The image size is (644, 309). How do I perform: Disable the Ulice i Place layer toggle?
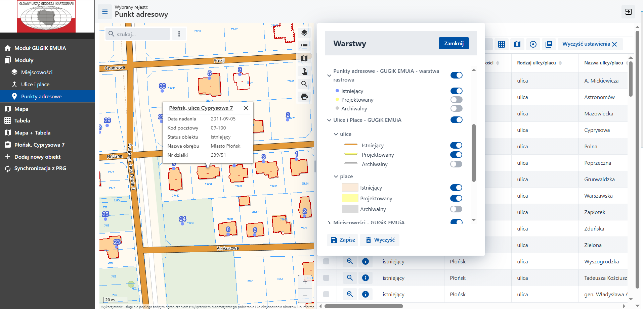456,120
